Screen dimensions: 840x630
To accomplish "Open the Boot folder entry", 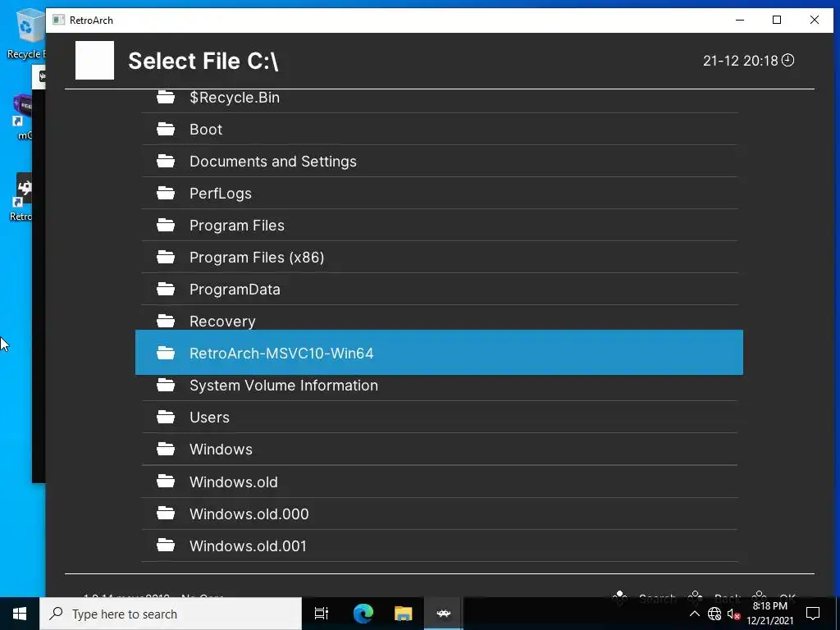I will [x=440, y=129].
